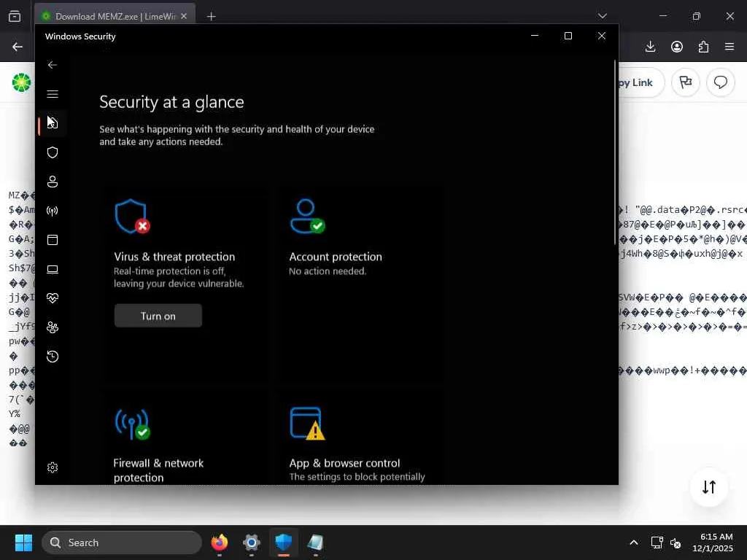Open clock showing 6:15 AM

tap(713, 542)
